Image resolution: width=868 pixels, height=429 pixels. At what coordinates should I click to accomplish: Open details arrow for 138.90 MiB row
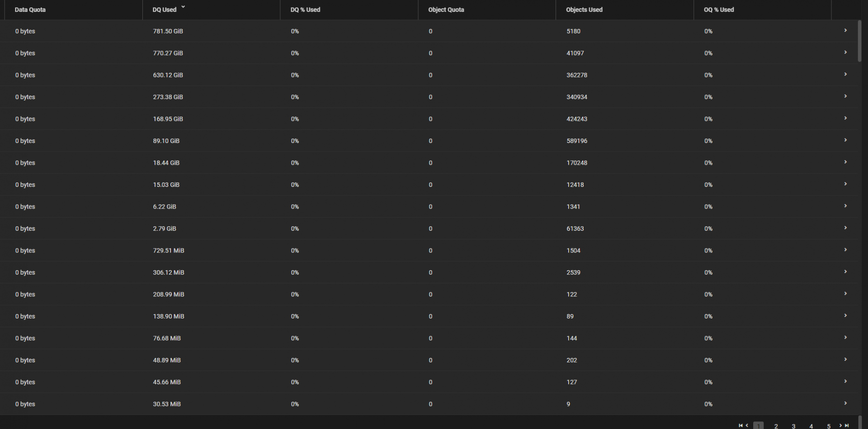click(845, 316)
